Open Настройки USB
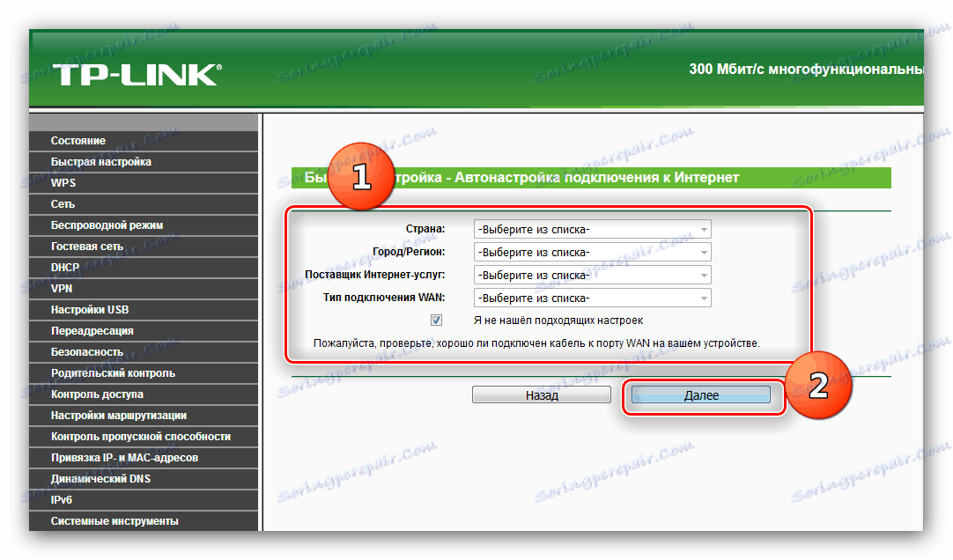 coord(144,310)
